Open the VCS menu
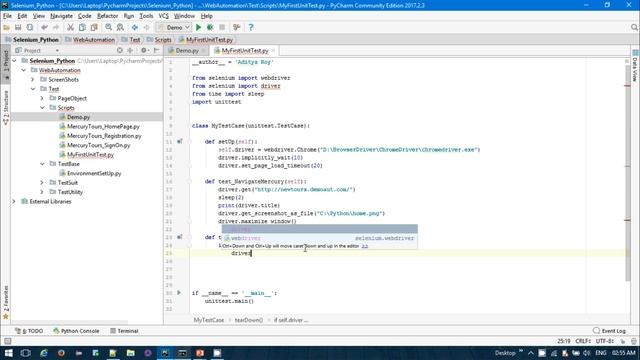This screenshot has height=360, width=640. point(163,16)
